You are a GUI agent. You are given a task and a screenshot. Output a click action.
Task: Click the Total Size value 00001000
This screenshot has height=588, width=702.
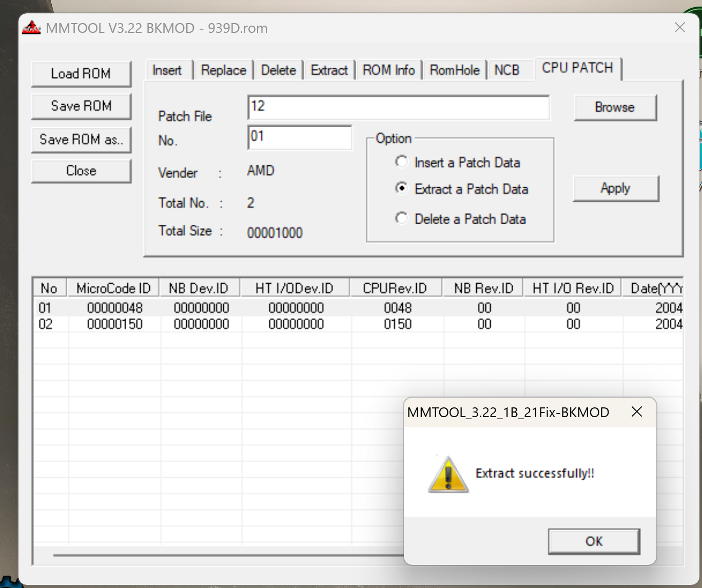point(275,233)
